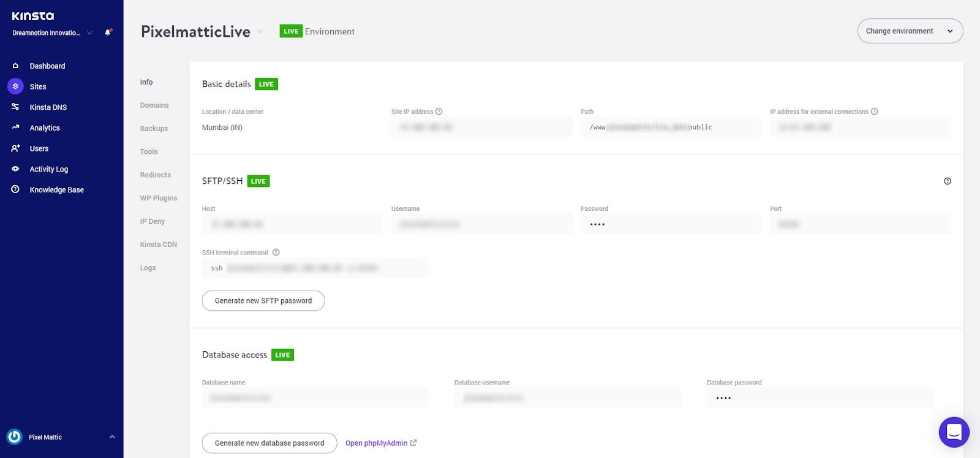Open the Logs tab
This screenshot has height=458, width=980.
point(148,268)
